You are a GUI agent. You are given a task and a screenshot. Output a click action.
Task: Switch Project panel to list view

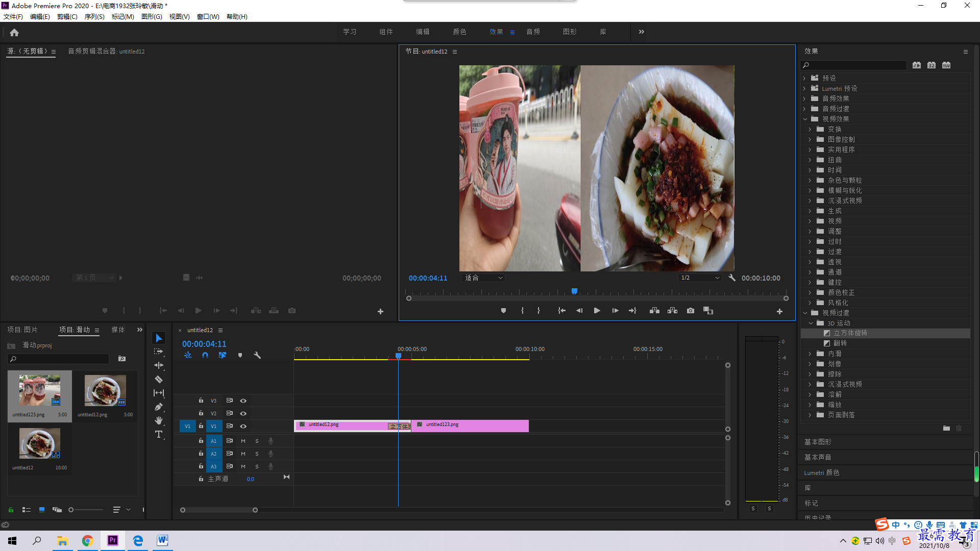[27, 510]
